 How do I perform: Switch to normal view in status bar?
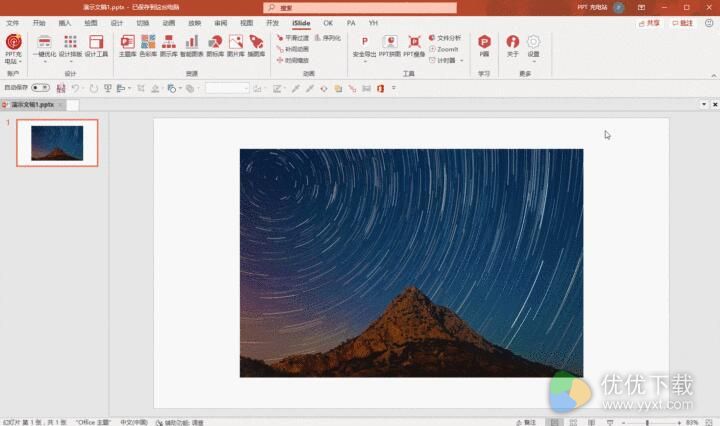coord(555,422)
